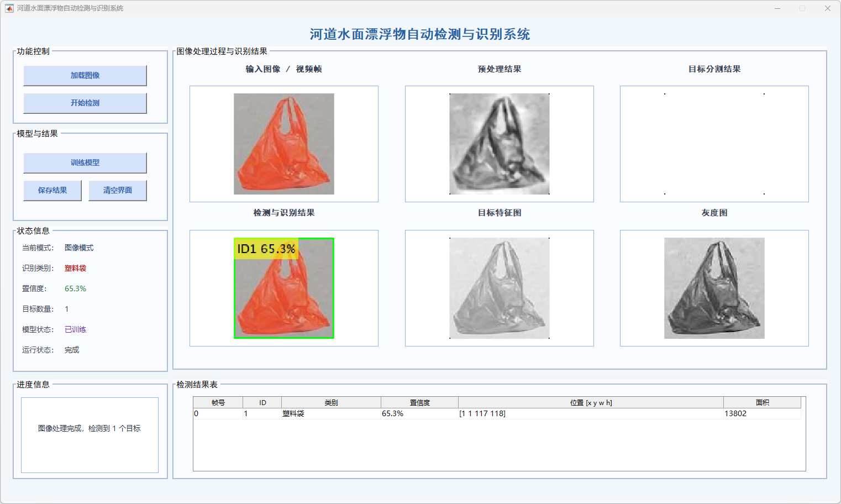Click the 位置 [x y w h] column header
The height and width of the screenshot is (504, 841).
pyautogui.click(x=591, y=402)
